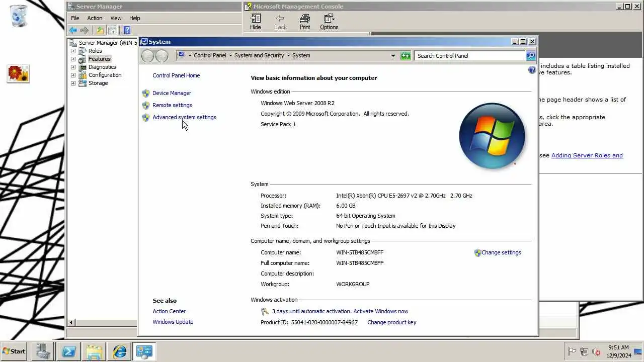Open the dropdown arrow after System and Security

[x=288, y=56]
